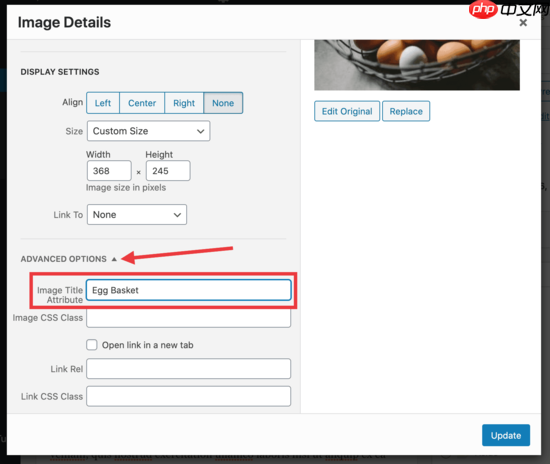Click the egg basket preview image
The image size is (550, 464).
pos(417,65)
